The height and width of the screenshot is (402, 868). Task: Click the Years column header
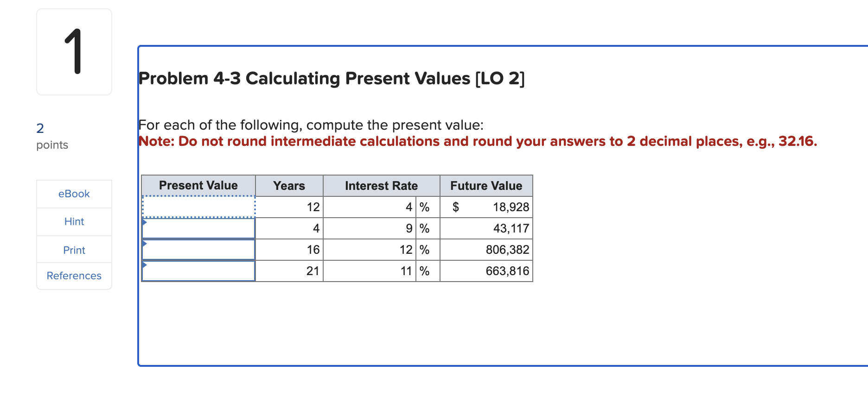tap(289, 185)
